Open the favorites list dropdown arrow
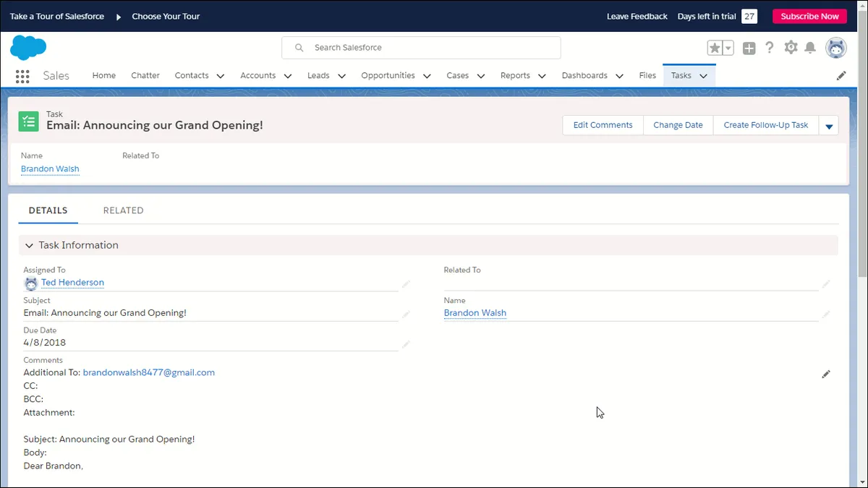 728,48
